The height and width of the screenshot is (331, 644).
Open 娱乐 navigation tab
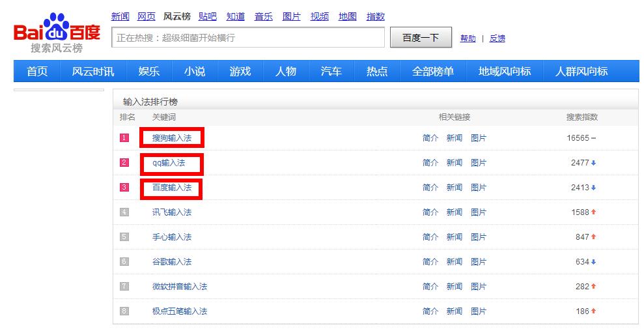click(x=149, y=71)
